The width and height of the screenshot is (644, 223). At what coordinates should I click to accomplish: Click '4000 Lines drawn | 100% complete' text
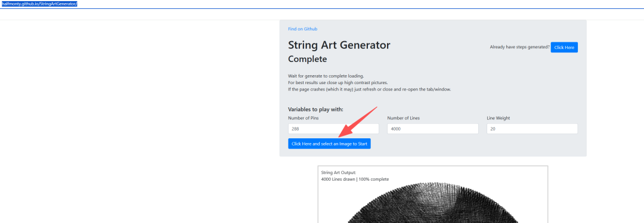[x=354, y=179]
